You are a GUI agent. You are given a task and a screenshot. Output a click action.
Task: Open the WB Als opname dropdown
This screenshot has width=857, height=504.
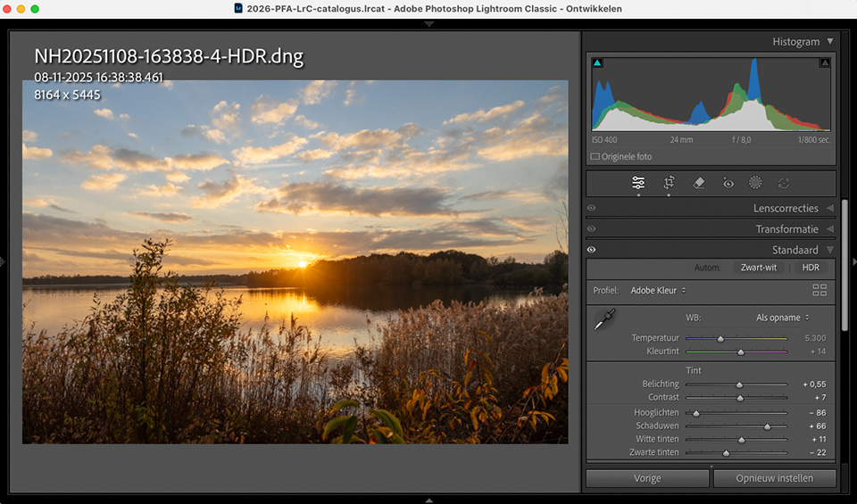click(783, 318)
